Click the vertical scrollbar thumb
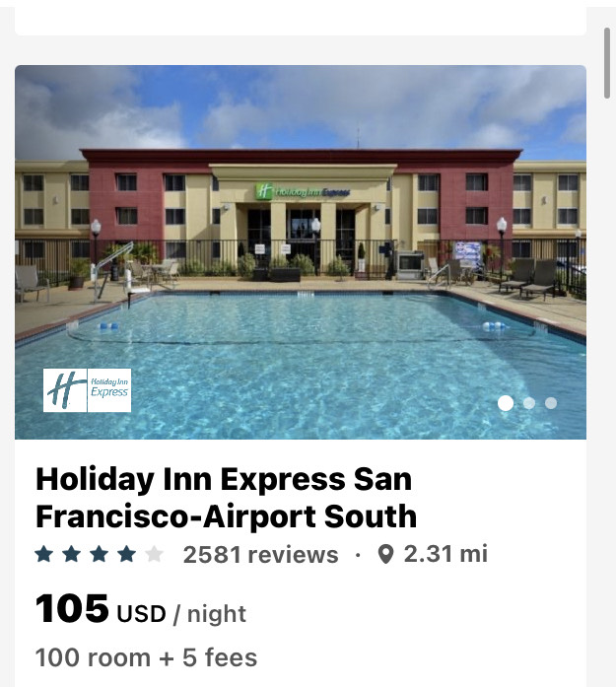Viewport: 616px width, 687px height. (x=607, y=63)
